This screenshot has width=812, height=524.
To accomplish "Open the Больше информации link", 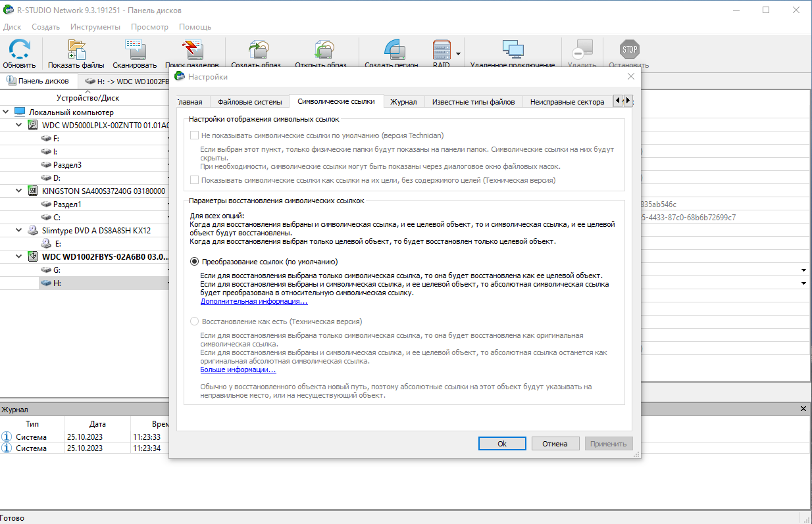I will (x=238, y=370).
